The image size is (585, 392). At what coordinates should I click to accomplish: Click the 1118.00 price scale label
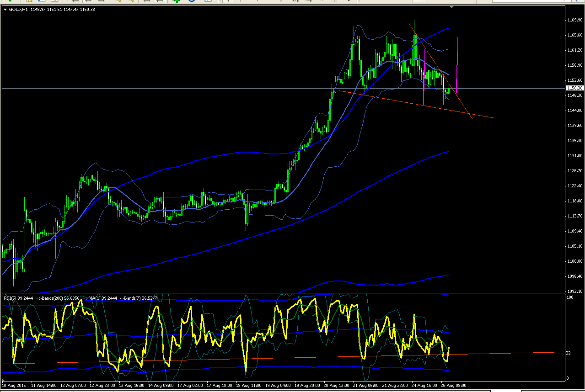click(574, 201)
